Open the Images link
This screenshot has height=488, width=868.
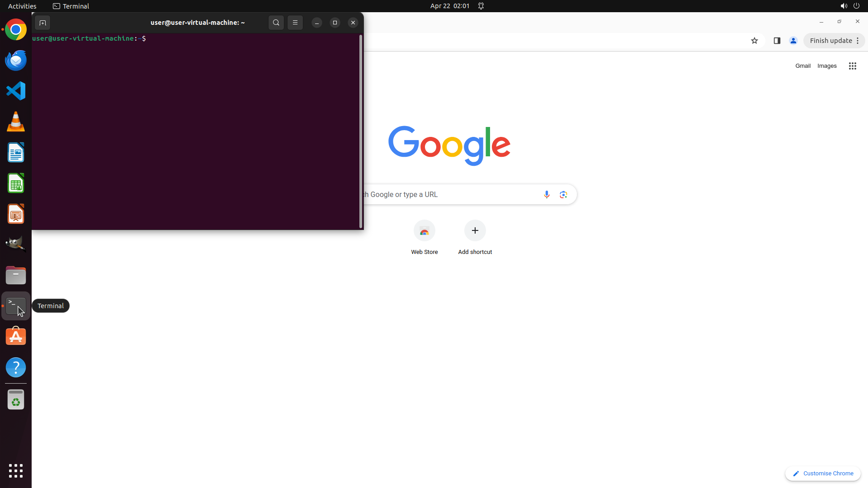click(x=826, y=66)
